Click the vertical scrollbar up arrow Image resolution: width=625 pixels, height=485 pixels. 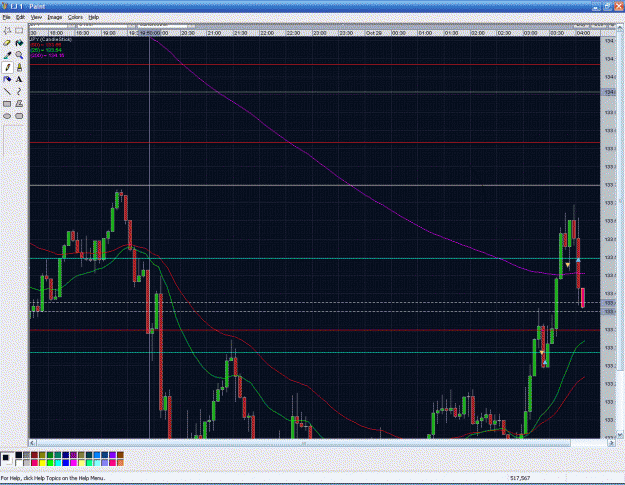[620, 26]
